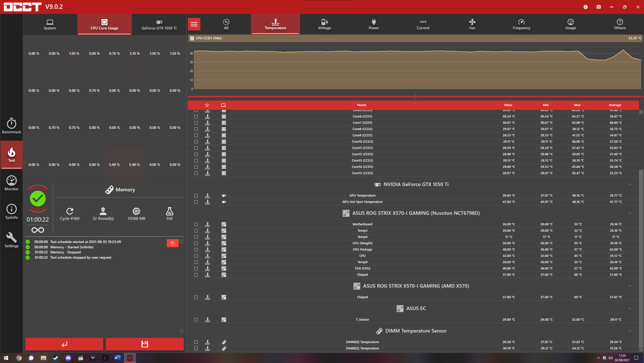Show hidden system tray icons chevron

(x=598, y=358)
